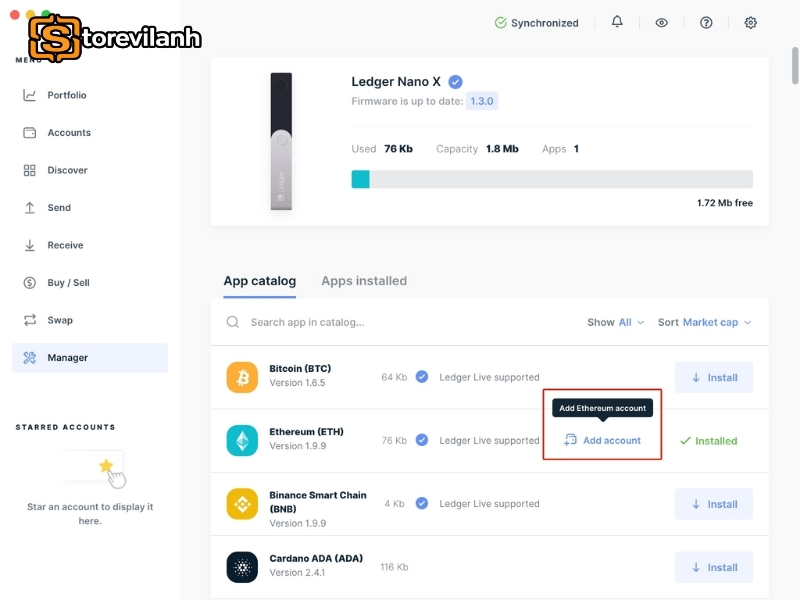The height and width of the screenshot is (600, 800).
Task: Click the "1.72 Mb free" text
Action: click(x=724, y=203)
